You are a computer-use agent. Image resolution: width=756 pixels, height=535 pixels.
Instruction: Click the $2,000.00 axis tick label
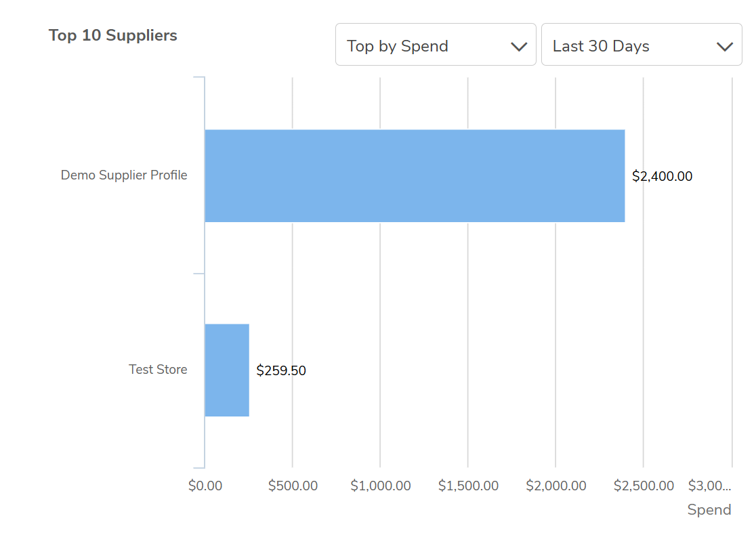pyautogui.click(x=556, y=486)
